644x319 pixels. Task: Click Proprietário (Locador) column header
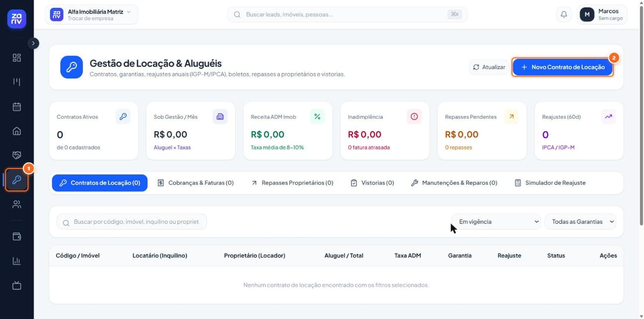[x=254, y=256]
